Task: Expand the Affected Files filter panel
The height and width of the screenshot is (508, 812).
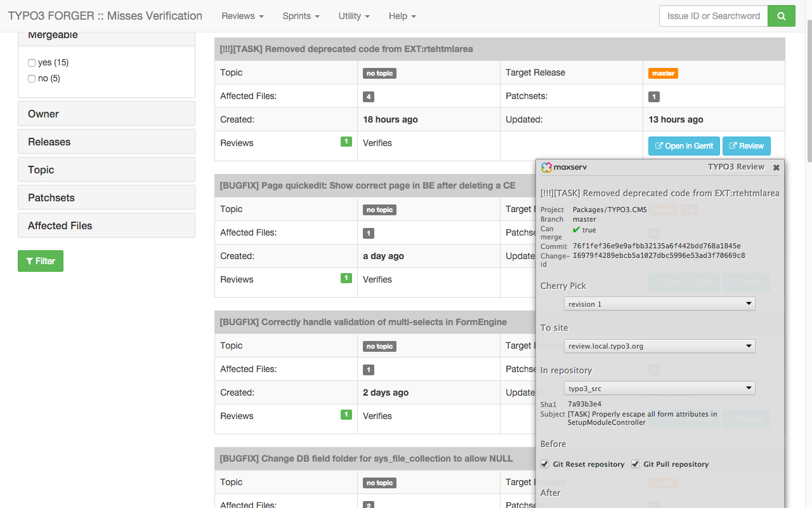Action: 107,225
